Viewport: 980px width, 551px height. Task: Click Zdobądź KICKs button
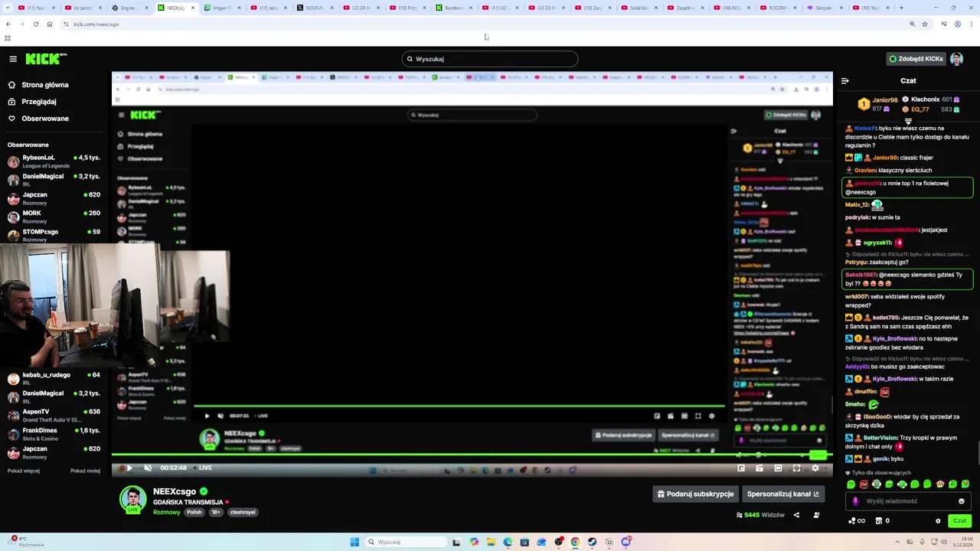pos(916,59)
